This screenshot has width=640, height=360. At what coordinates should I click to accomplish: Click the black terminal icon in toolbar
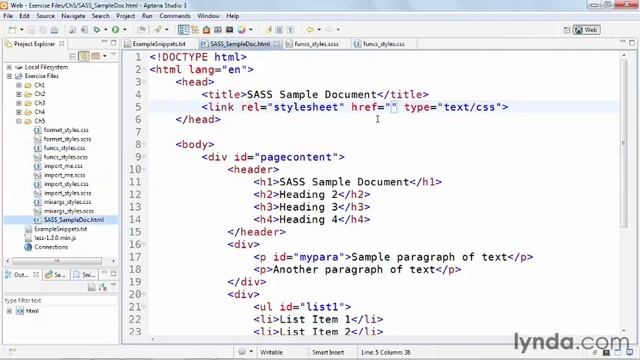229,30
